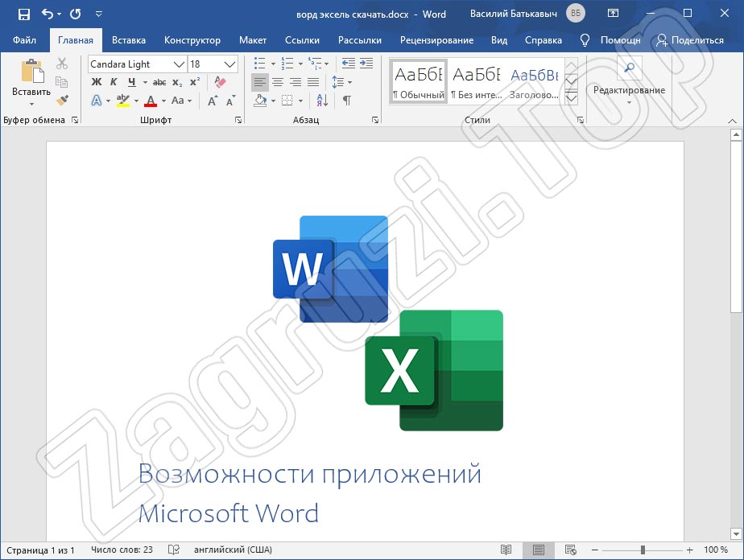This screenshot has width=744, height=560.
Task: Apply bulleted list
Action: (259, 64)
